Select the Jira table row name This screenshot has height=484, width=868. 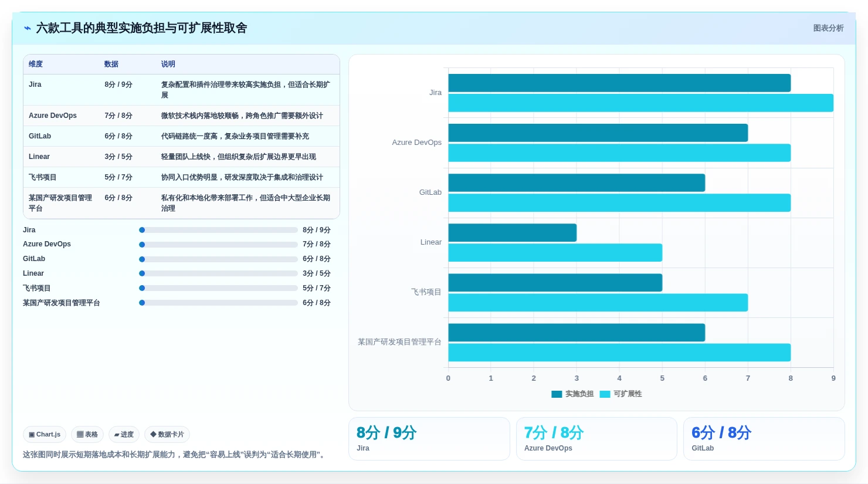coord(35,84)
